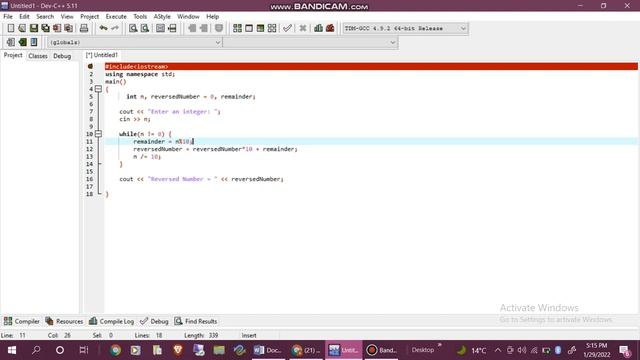The height and width of the screenshot is (360, 640).
Task: Run the program with the Run icon
Action: pos(249,28)
